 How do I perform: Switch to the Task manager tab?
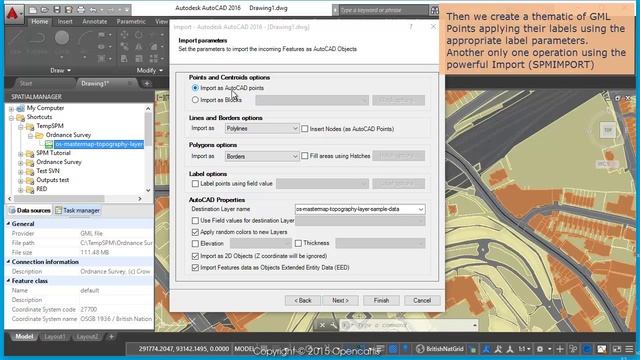(78, 211)
